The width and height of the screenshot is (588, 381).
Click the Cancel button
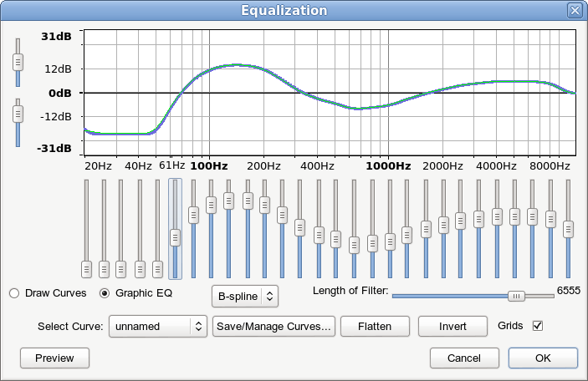tap(464, 358)
